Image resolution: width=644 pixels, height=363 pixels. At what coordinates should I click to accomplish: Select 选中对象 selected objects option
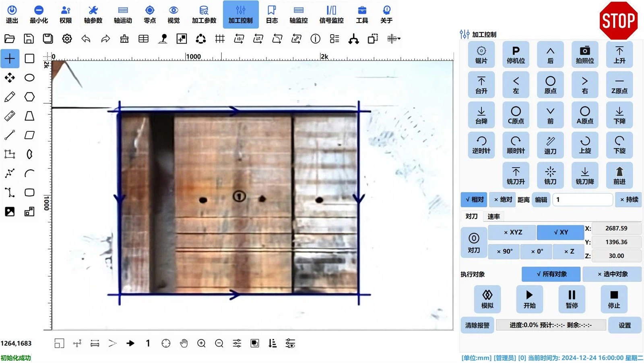612,274
